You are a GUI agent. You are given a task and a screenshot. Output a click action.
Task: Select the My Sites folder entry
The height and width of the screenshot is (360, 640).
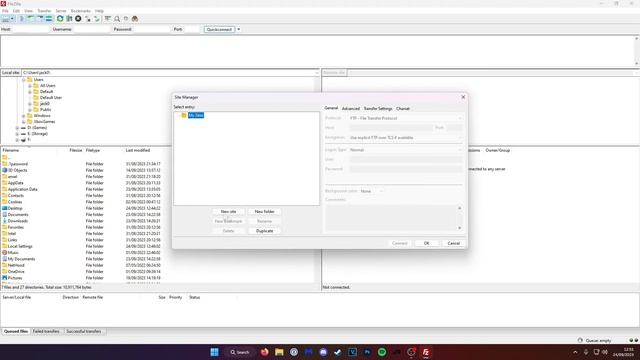tap(196, 116)
